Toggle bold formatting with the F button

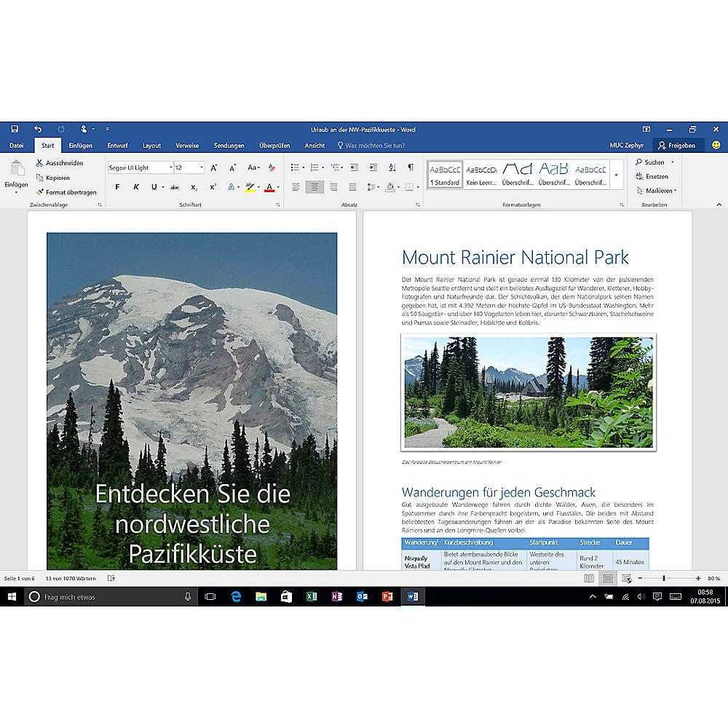pyautogui.click(x=117, y=187)
